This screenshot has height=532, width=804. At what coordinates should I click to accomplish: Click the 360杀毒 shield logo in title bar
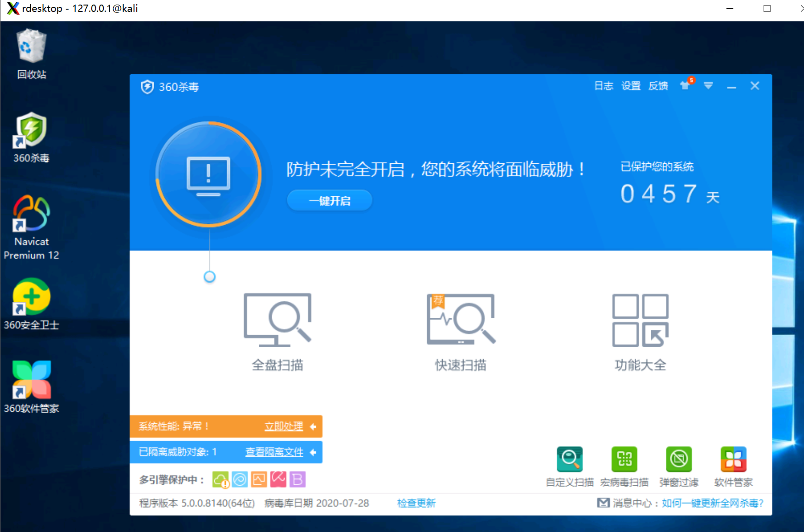click(147, 87)
